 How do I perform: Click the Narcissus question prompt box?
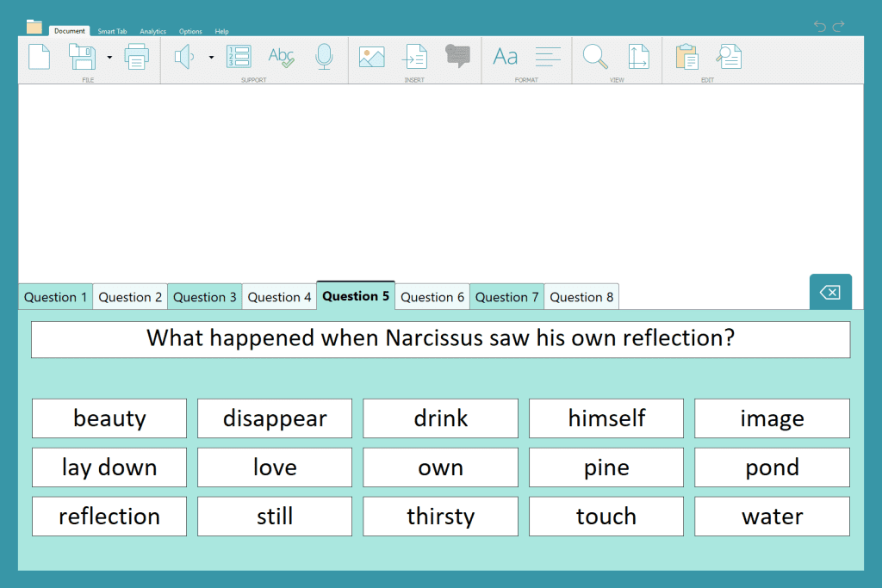click(440, 339)
